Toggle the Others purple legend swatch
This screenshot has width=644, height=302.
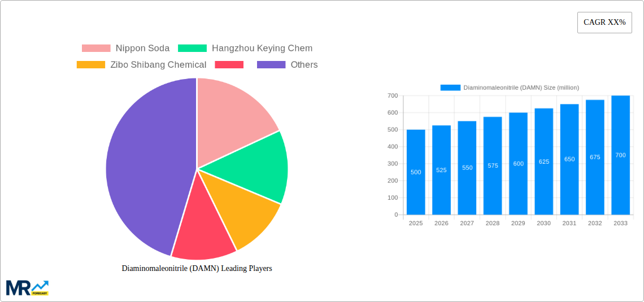click(x=271, y=65)
